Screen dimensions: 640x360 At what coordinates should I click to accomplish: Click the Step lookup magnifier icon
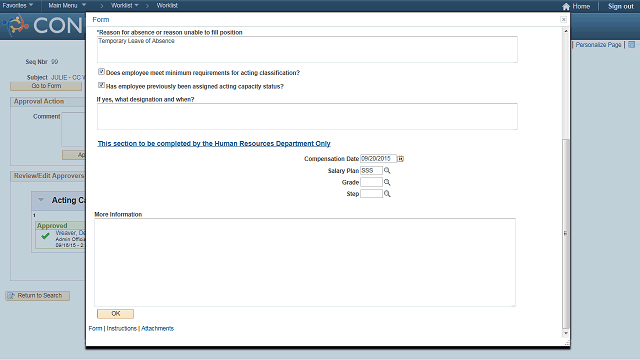coord(387,194)
